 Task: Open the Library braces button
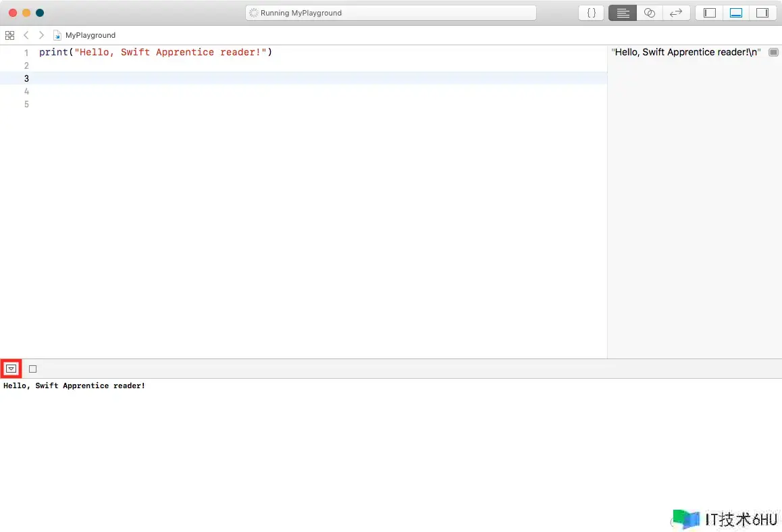[591, 13]
